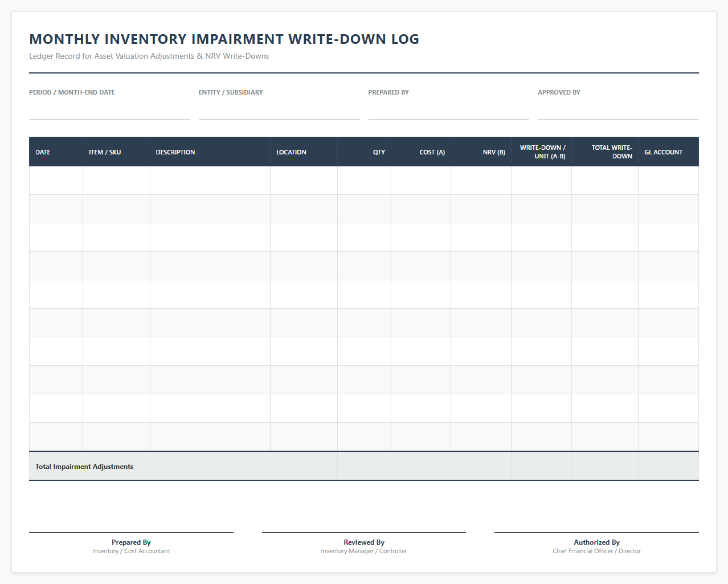Click the Total Impairment Adjustments label
728x584 pixels.
[x=84, y=467]
